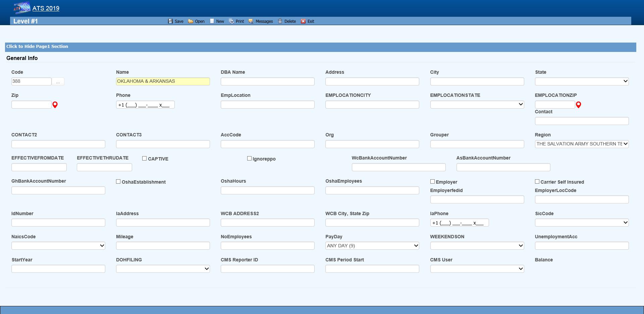Open the Region dropdown list
The height and width of the screenshot is (314, 644).
(x=582, y=144)
